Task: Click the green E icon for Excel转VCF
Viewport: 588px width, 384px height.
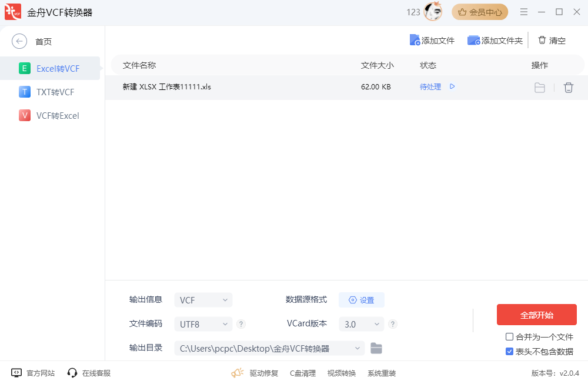Action: (x=24, y=68)
